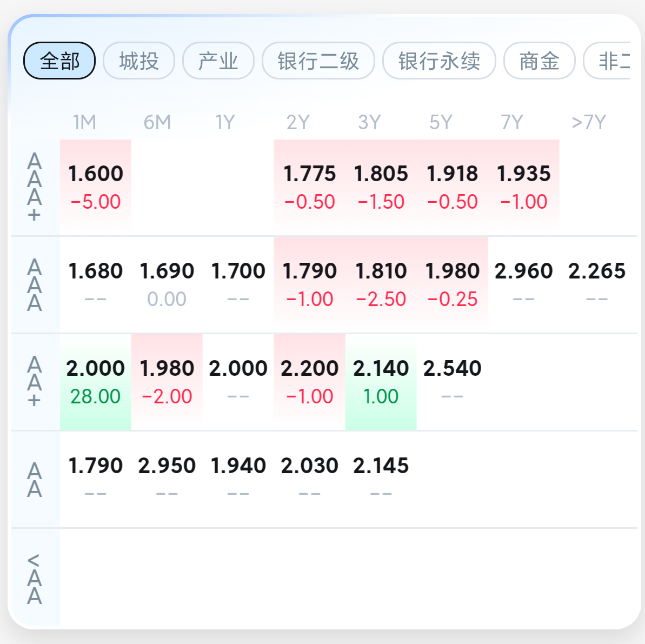Select the partially visible 非 tab
Viewport: 645px width, 644px height.
pos(607,61)
